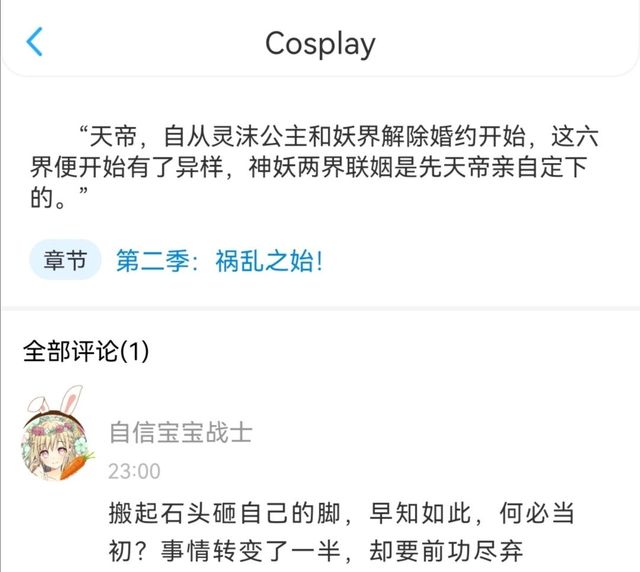
Task: Open the 章节 chapter badge
Action: (x=65, y=260)
